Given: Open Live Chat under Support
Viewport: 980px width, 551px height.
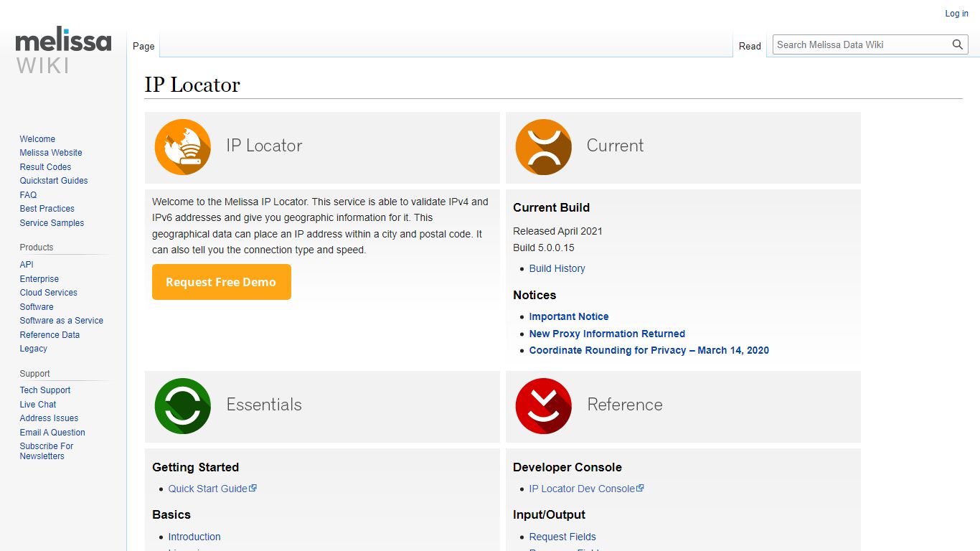Looking at the screenshot, I should click(38, 405).
